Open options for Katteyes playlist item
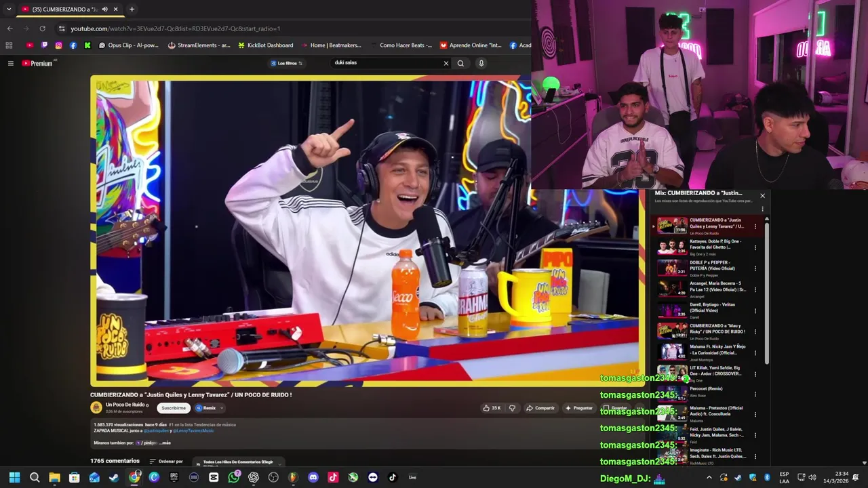The image size is (868, 488). point(755,247)
